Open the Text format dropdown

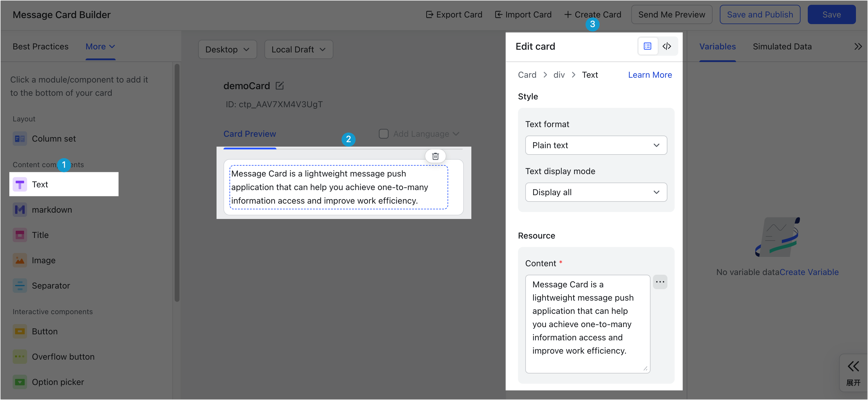pyautogui.click(x=596, y=145)
